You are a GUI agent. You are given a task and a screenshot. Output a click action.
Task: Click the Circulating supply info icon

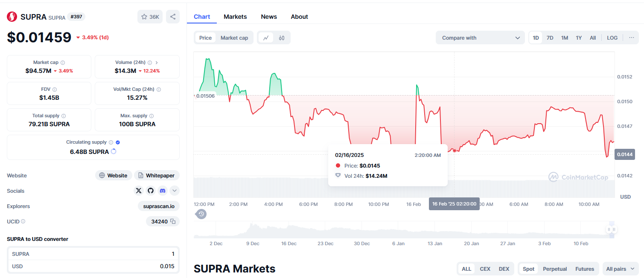pyautogui.click(x=111, y=142)
